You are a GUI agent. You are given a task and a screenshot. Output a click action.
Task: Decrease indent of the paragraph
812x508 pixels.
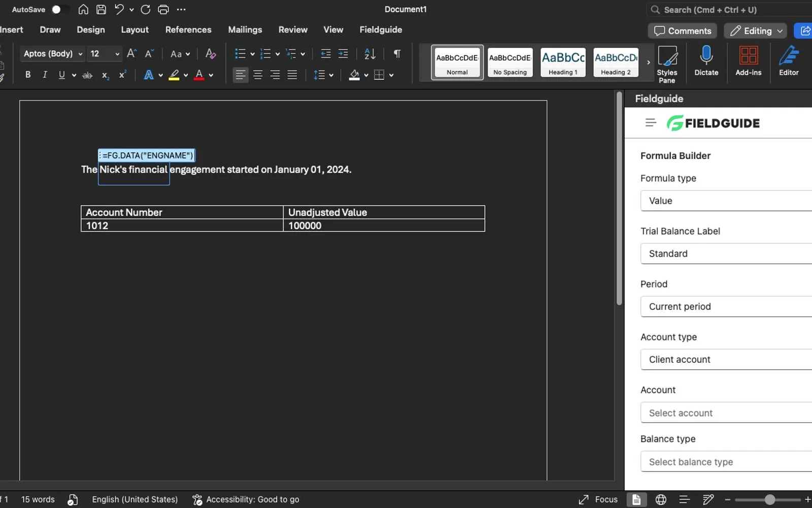326,53
